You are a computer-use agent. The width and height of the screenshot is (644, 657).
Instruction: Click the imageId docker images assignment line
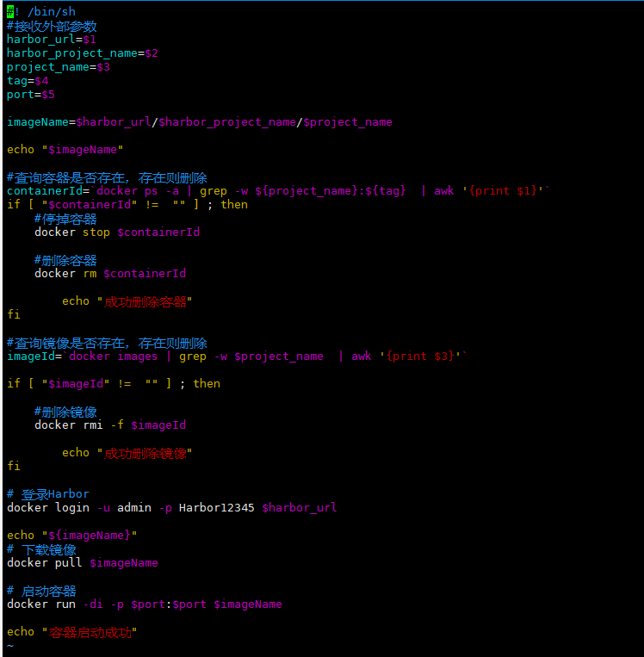click(237, 356)
